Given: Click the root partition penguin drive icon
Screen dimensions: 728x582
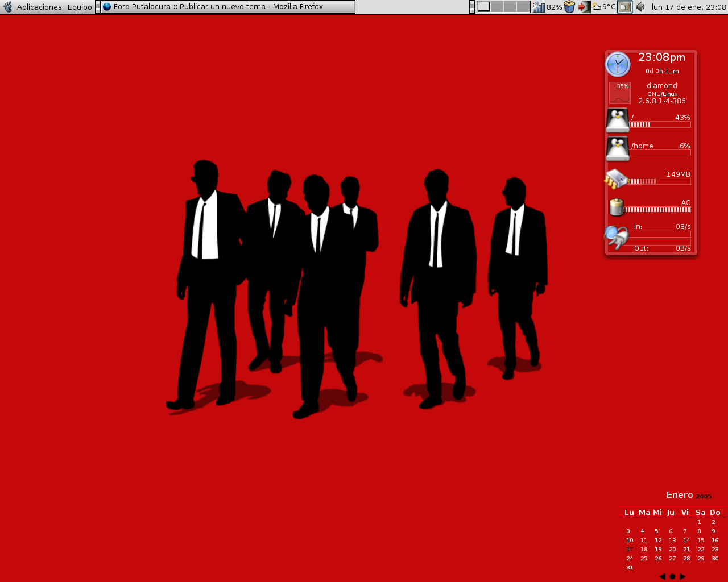Looking at the screenshot, I should coord(618,120).
